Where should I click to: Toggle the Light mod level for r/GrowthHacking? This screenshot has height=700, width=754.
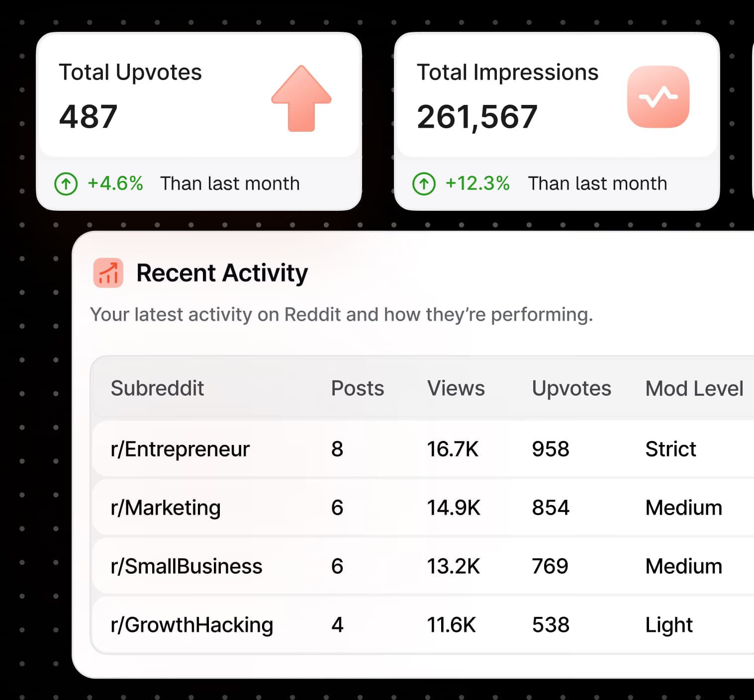click(x=668, y=625)
